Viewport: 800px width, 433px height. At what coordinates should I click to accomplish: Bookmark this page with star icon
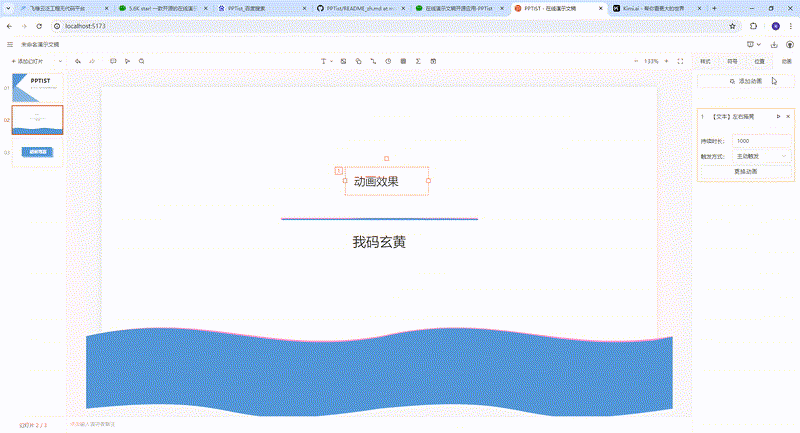click(x=733, y=26)
